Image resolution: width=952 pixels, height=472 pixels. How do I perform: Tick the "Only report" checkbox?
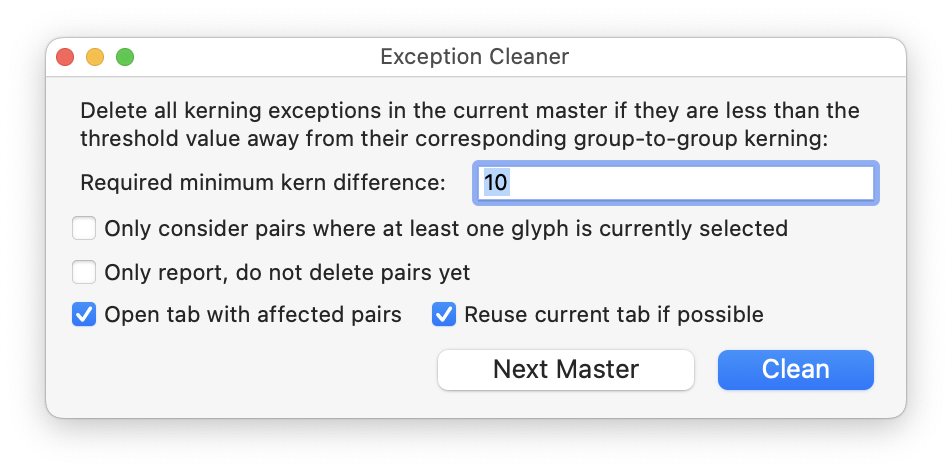point(84,272)
